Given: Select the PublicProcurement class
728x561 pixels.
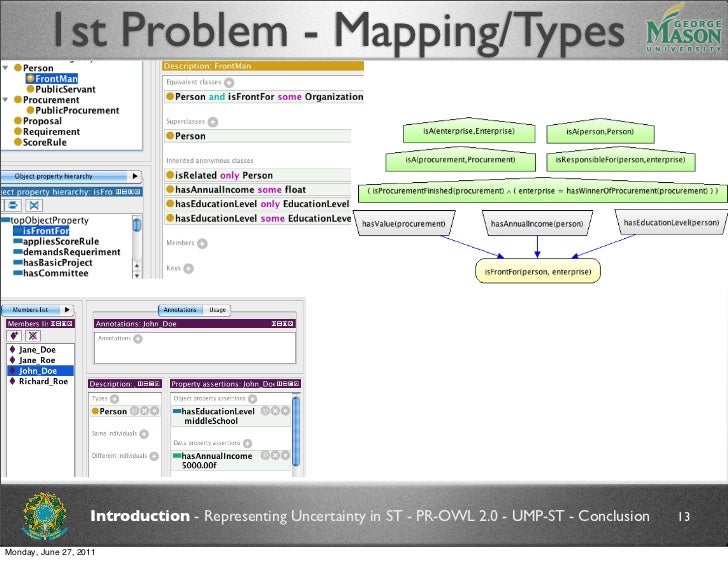Looking at the screenshot, I should 77,111.
